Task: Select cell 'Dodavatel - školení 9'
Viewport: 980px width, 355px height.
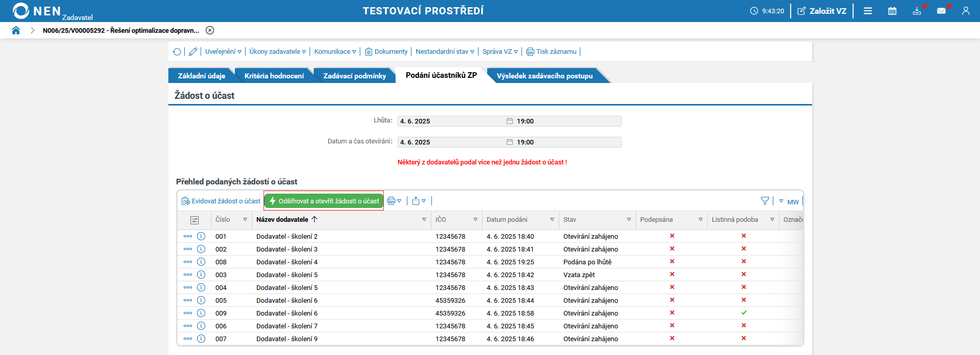Action: (x=287, y=339)
